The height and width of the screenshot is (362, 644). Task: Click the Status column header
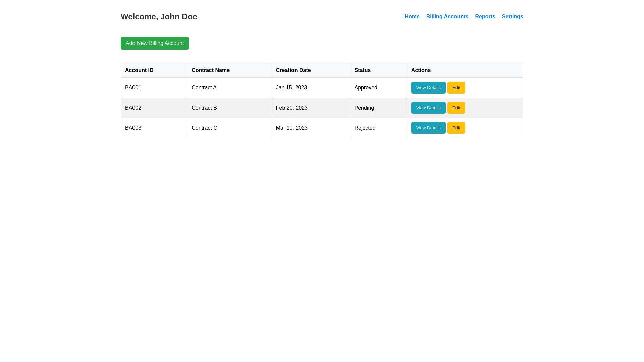[362, 70]
